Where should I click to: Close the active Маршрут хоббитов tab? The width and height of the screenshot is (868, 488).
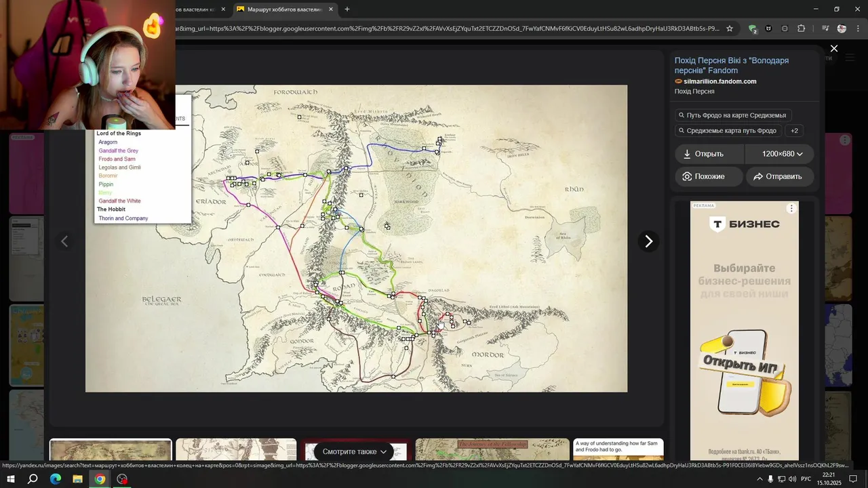pos(331,9)
